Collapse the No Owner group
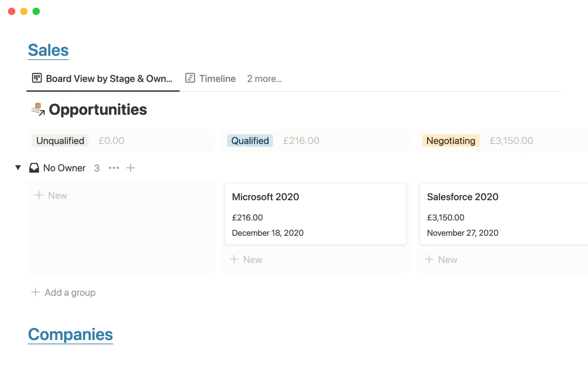 [x=18, y=167]
